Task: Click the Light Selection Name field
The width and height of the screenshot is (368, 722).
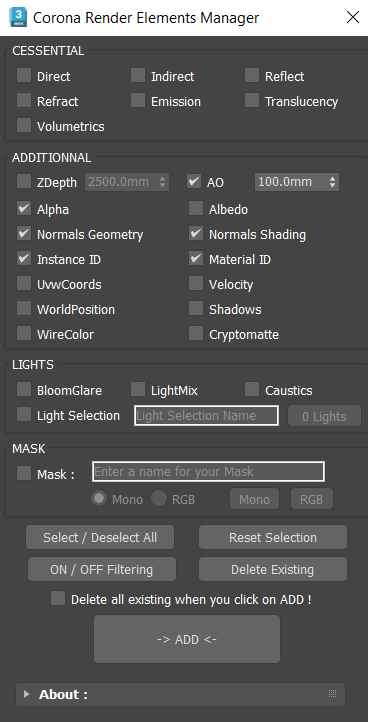Action: tap(206, 415)
